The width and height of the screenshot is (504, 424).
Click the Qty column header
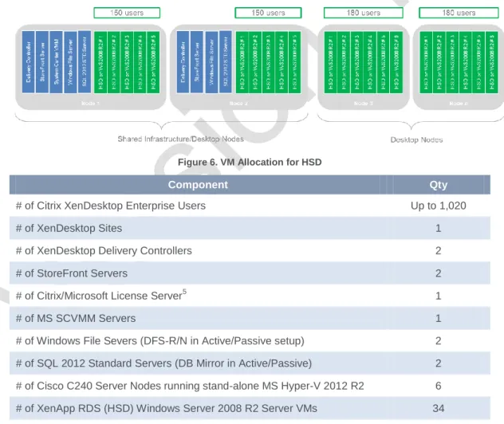[439, 185]
